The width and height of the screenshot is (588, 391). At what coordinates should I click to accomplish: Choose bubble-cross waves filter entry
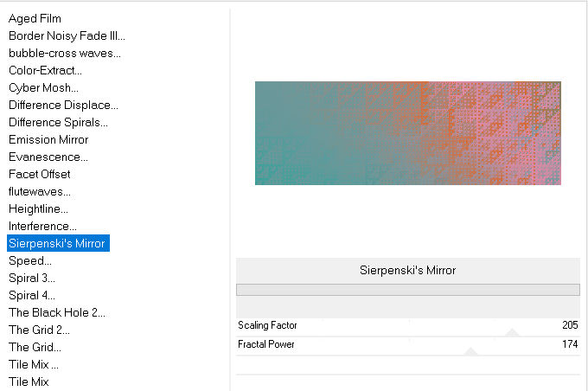pyautogui.click(x=65, y=53)
